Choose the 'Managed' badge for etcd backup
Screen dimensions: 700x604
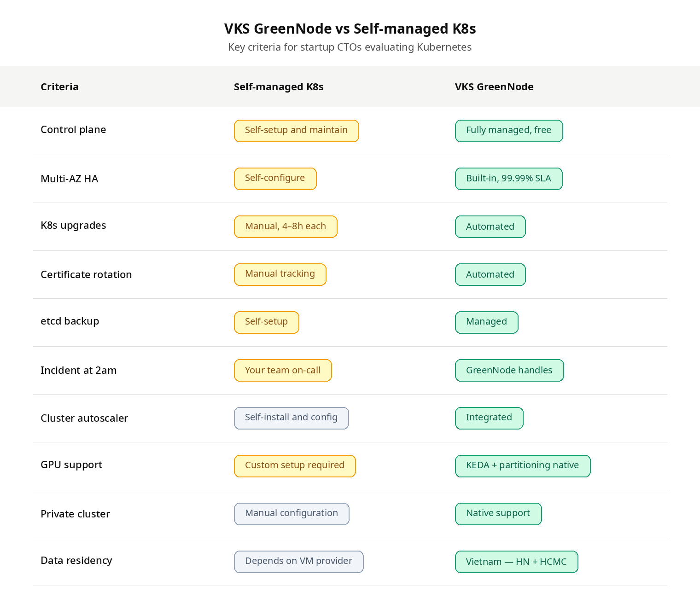[487, 322]
